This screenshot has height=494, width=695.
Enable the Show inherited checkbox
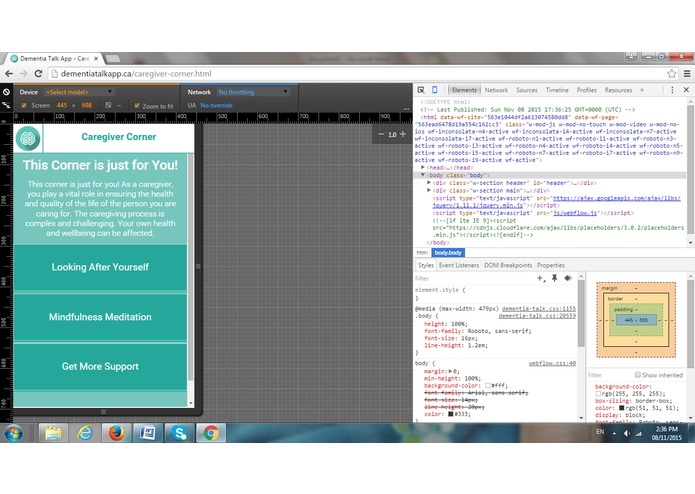tap(637, 374)
